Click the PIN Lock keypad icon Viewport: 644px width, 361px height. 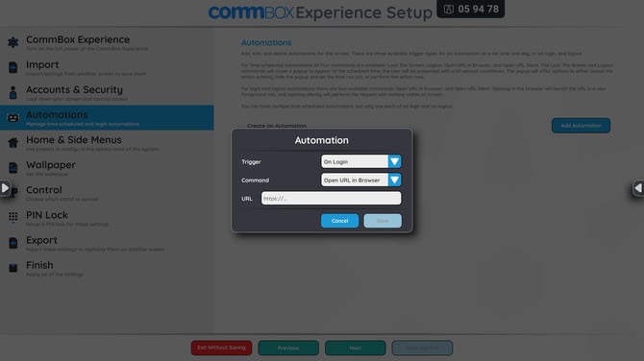(13, 217)
